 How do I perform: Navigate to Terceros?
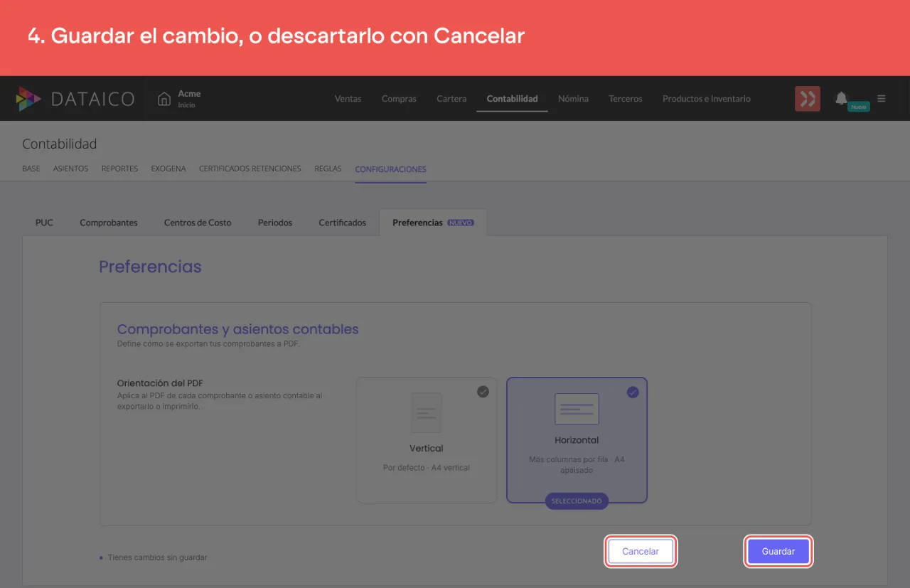click(x=626, y=99)
